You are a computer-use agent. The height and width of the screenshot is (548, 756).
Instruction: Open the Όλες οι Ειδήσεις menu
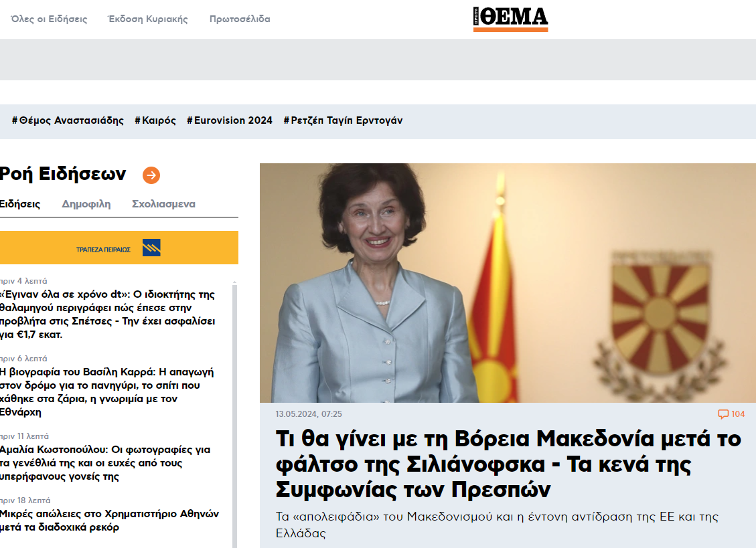49,19
